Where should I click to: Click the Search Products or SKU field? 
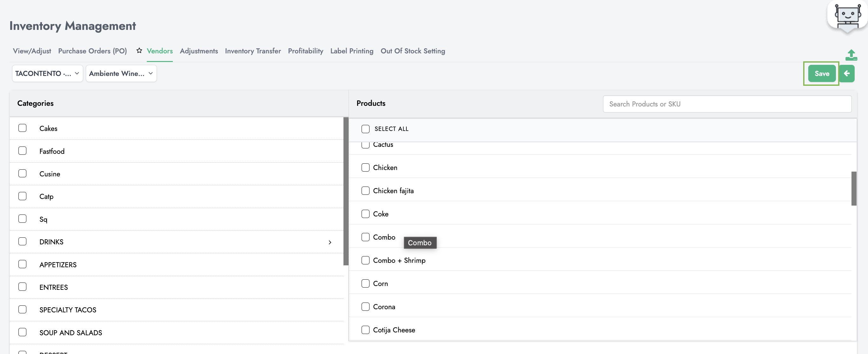[x=727, y=104]
